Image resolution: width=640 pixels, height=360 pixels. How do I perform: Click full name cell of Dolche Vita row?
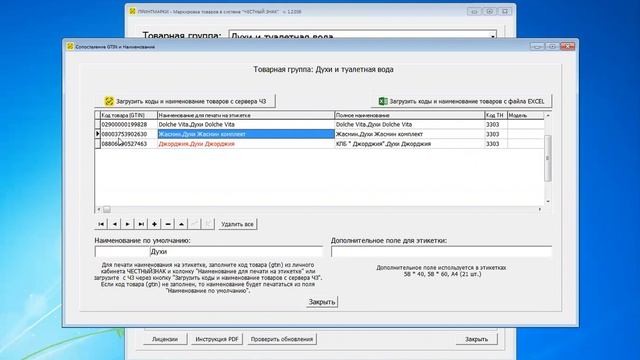click(x=409, y=124)
